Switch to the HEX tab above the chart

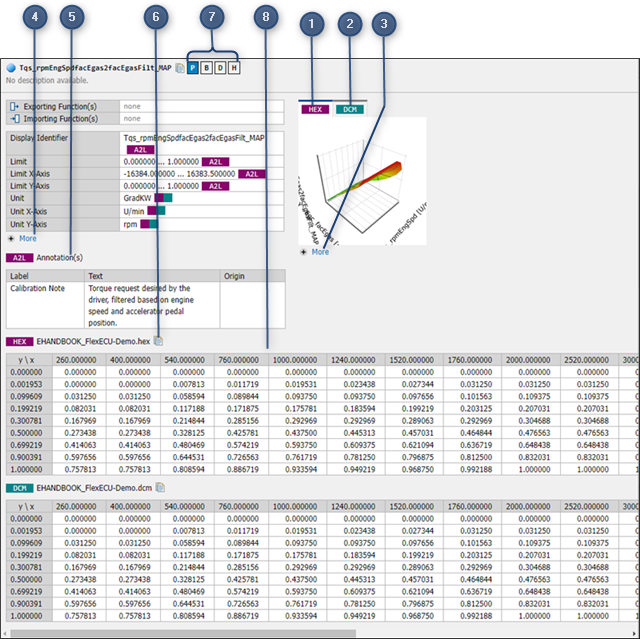click(315, 108)
